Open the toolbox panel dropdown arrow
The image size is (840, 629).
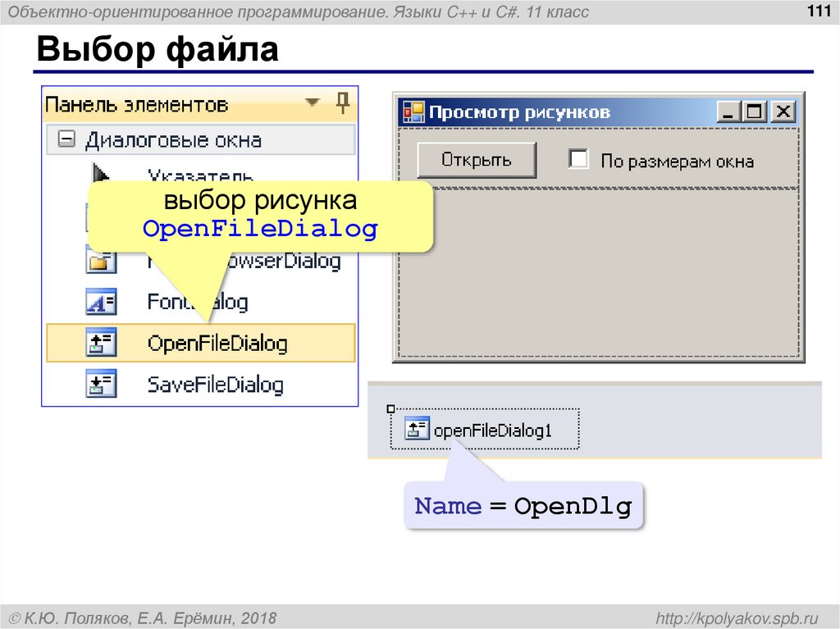[313, 102]
